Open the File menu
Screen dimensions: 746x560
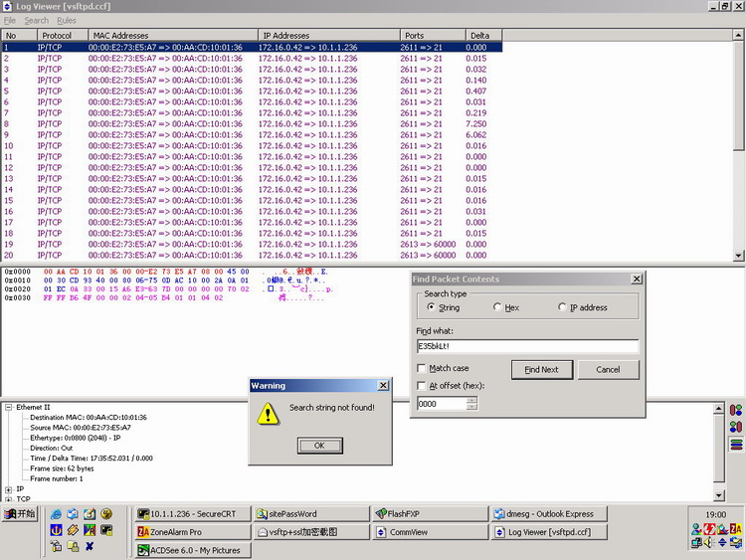point(10,21)
